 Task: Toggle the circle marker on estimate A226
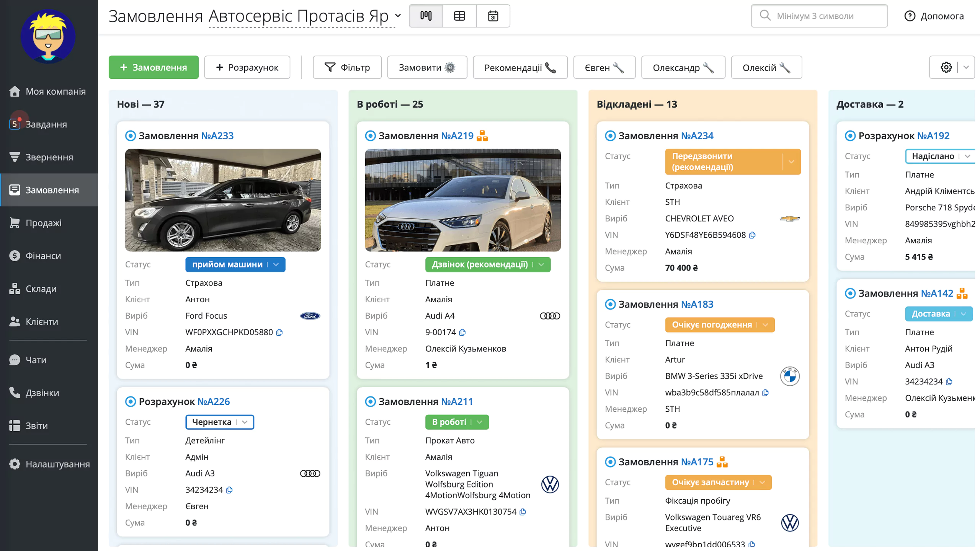(131, 402)
